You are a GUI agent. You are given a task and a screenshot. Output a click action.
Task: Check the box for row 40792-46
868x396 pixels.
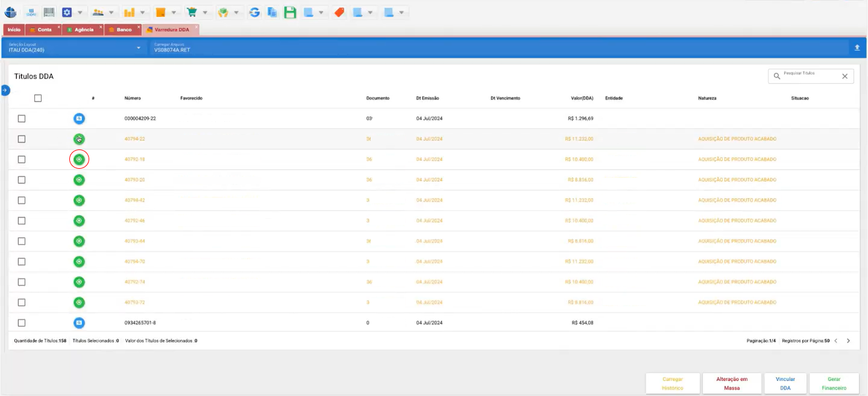pyautogui.click(x=22, y=221)
